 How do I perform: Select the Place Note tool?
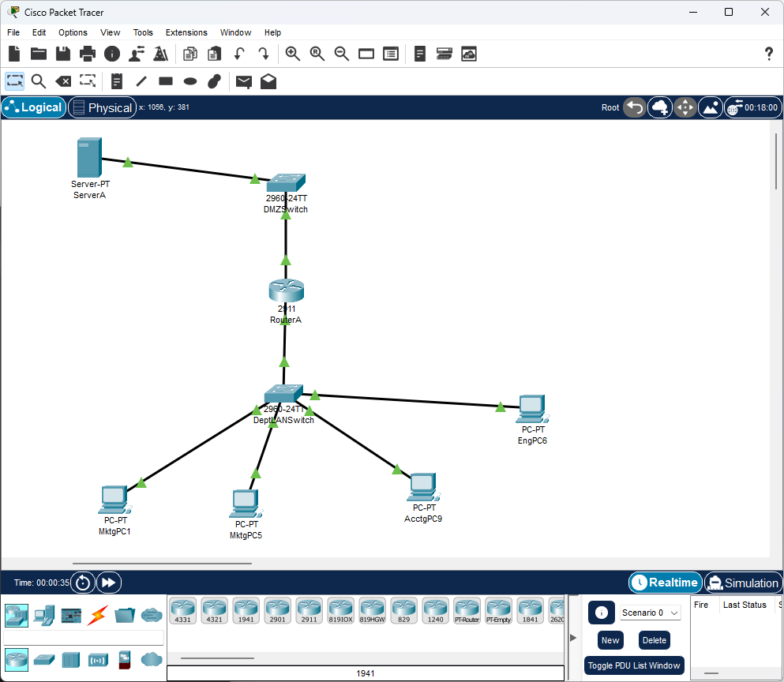115,81
